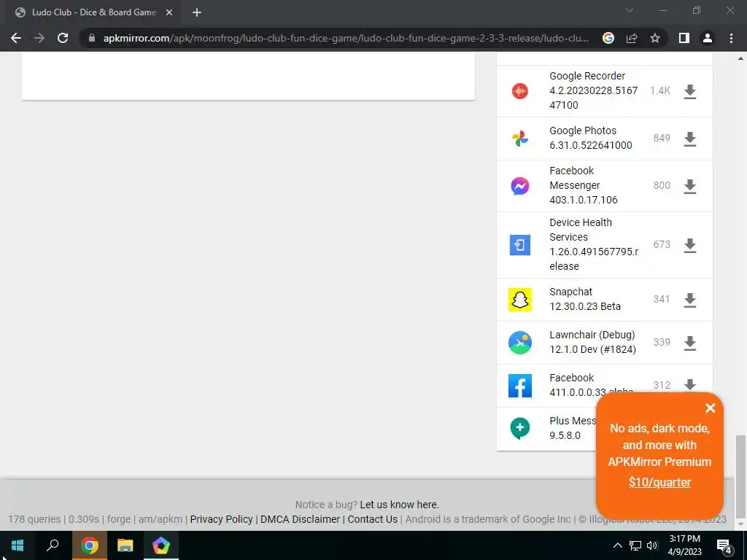Open the Facebook Messenger app icon
Screen dimensions: 747x560
point(519,186)
